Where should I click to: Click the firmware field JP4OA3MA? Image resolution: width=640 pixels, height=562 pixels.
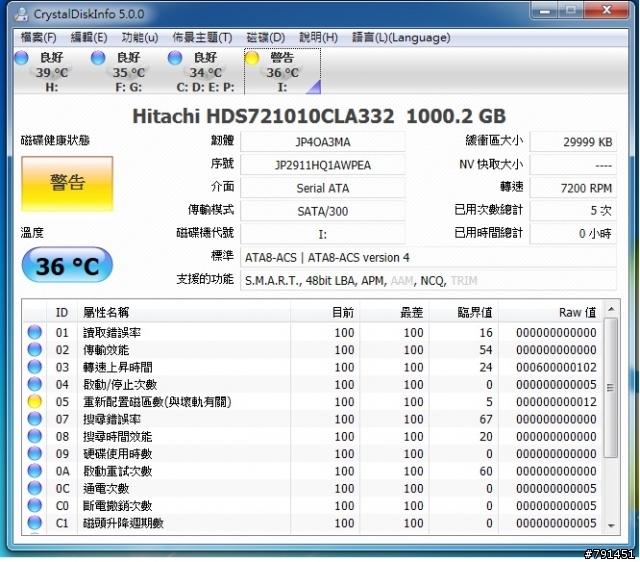[322, 142]
